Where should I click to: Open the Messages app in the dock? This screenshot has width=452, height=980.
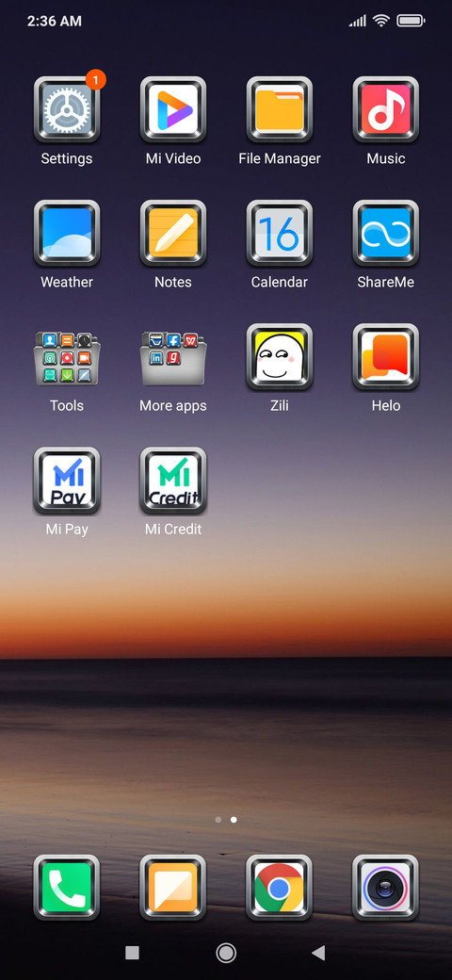173,888
